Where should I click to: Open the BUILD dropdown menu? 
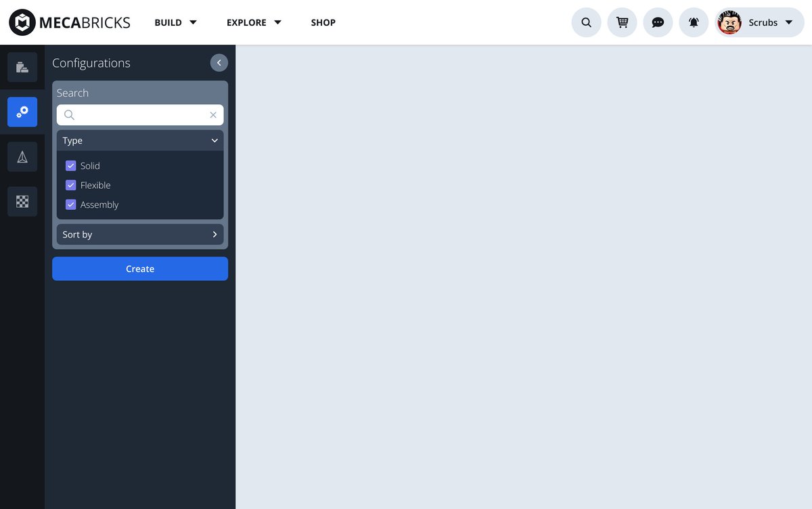[175, 22]
